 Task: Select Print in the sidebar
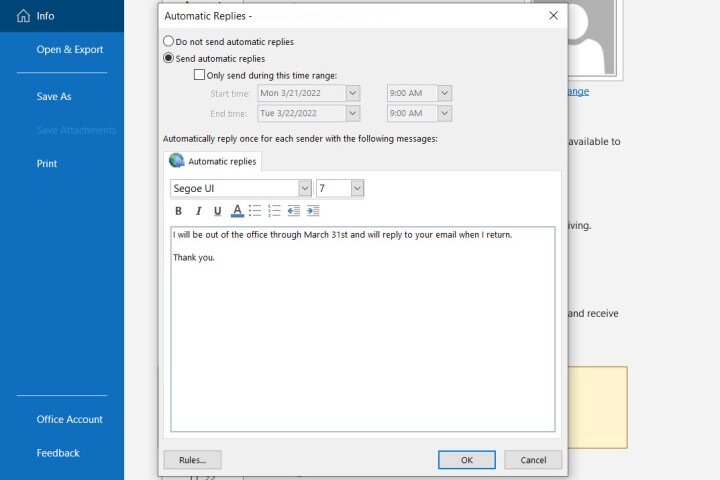(47, 164)
